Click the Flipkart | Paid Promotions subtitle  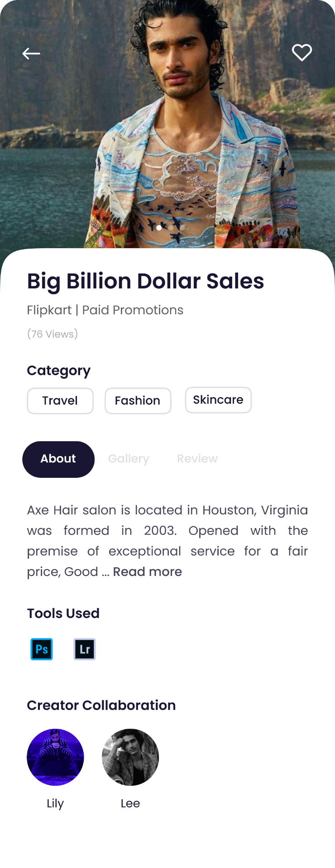pos(105,310)
